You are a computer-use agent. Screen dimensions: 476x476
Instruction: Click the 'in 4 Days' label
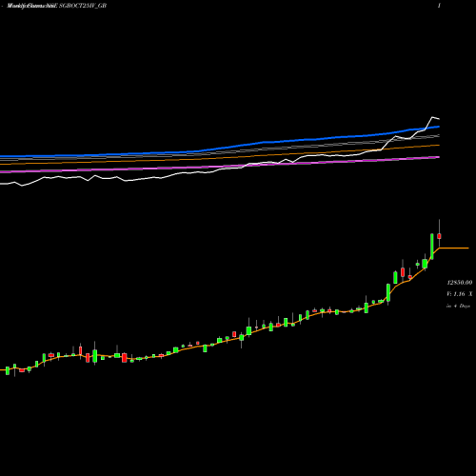pyautogui.click(x=458, y=306)
